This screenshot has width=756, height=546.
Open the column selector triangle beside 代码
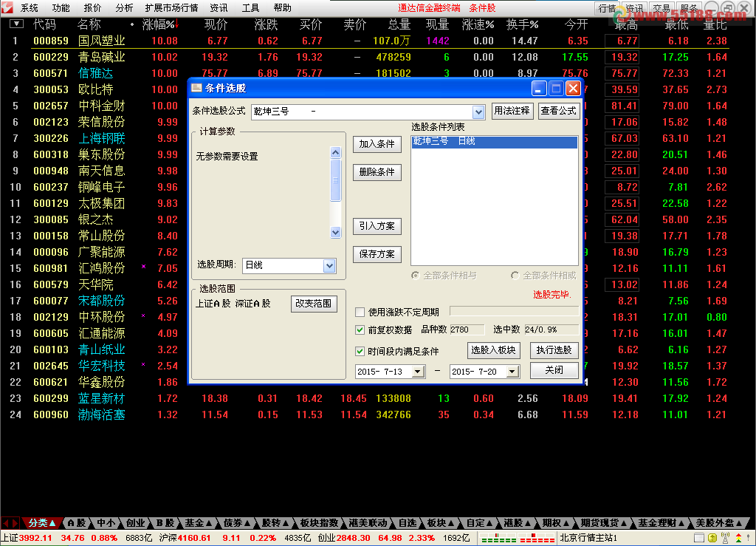coord(16,24)
